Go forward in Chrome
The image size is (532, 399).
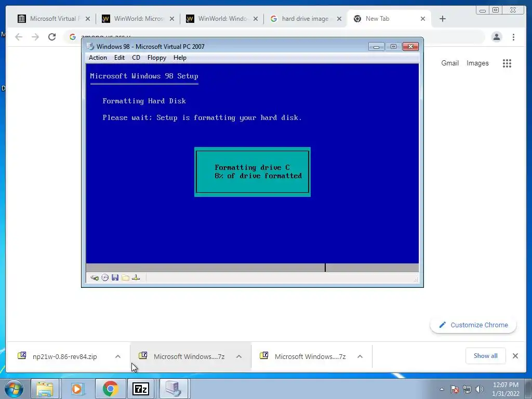[x=35, y=37]
